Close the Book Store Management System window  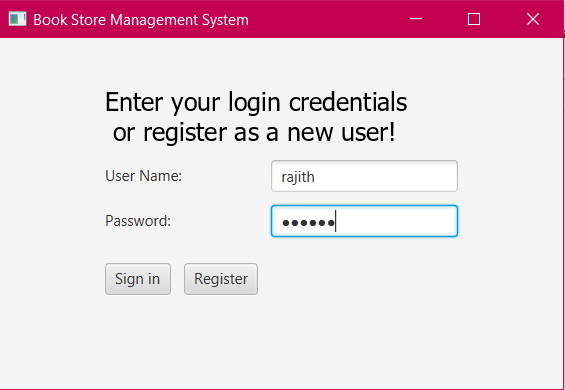(x=533, y=19)
